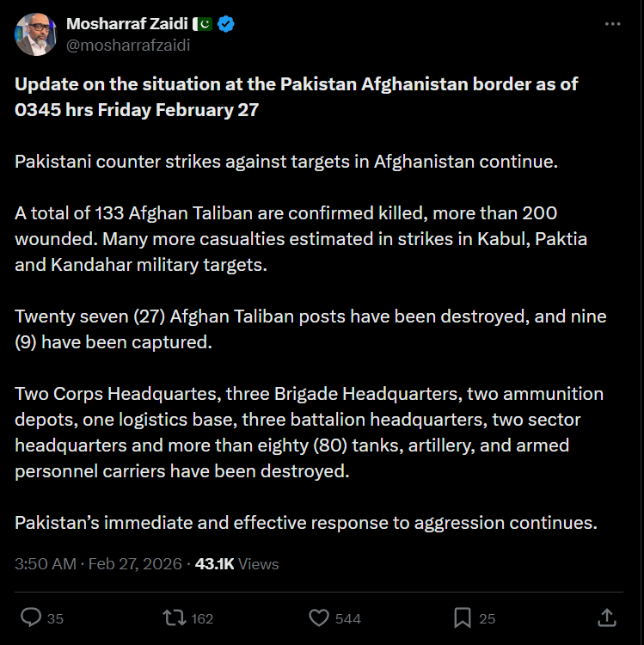Viewport: 644px width, 645px height.
Task: View the 43.1K Views analytics
Action: pyautogui.click(x=237, y=564)
